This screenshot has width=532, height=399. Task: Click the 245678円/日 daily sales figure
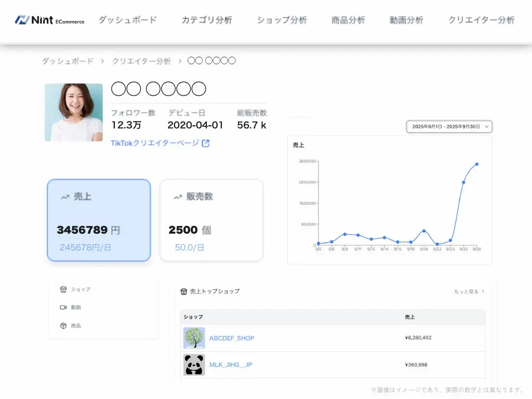tap(85, 247)
